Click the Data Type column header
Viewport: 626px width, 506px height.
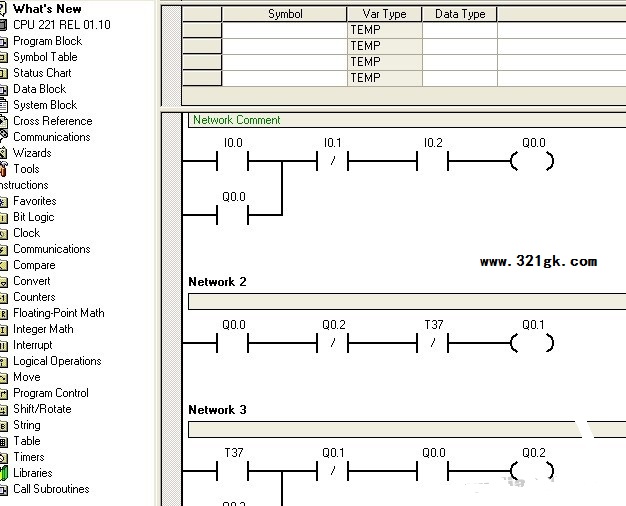(460, 14)
